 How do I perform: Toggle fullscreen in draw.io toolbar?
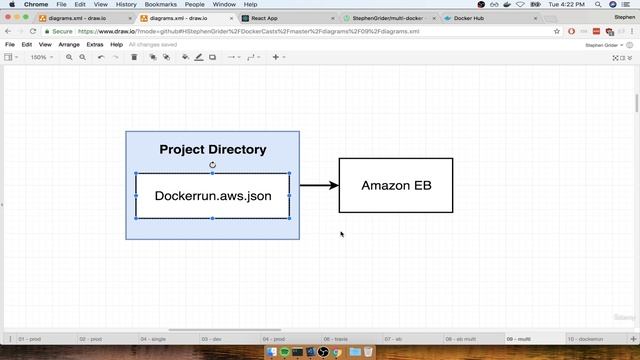pos(615,58)
